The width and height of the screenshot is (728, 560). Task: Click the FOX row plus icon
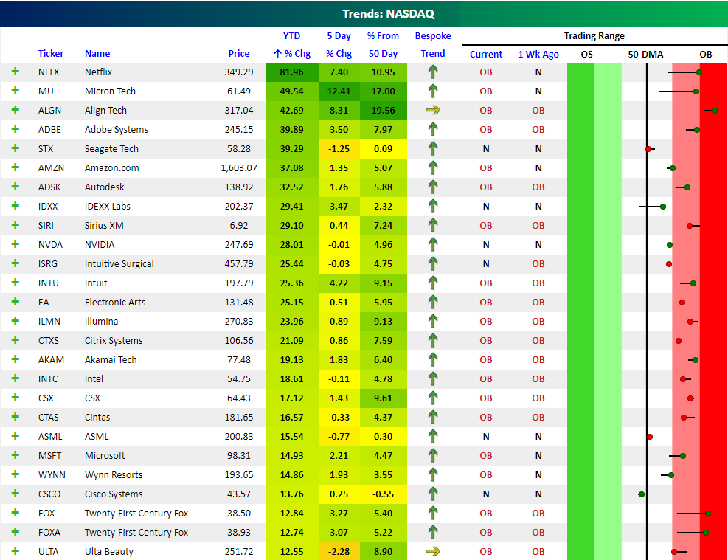coord(15,513)
